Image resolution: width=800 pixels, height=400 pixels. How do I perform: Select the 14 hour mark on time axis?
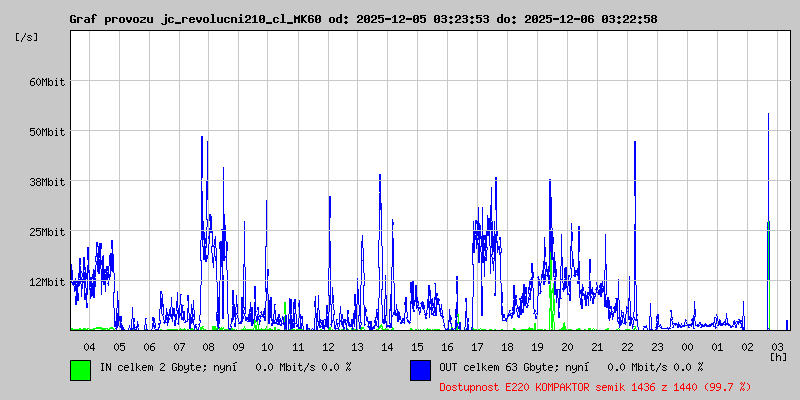click(387, 346)
